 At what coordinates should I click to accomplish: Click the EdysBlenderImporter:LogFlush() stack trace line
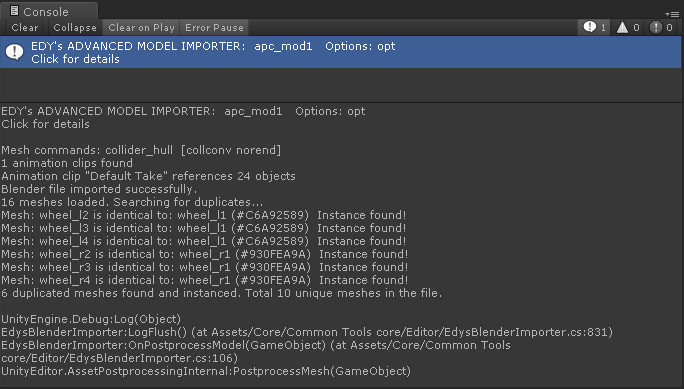307,332
